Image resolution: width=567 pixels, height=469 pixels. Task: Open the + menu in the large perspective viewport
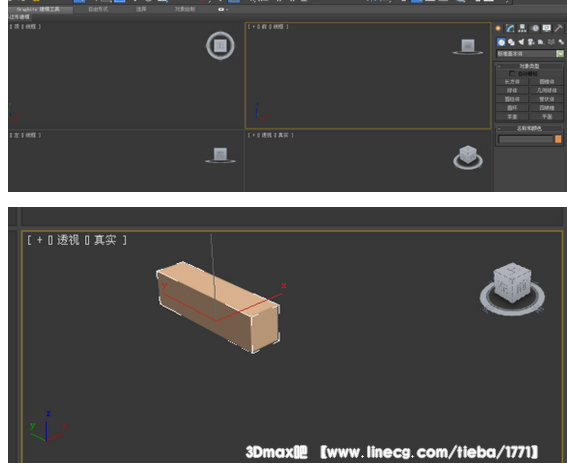click(x=39, y=240)
